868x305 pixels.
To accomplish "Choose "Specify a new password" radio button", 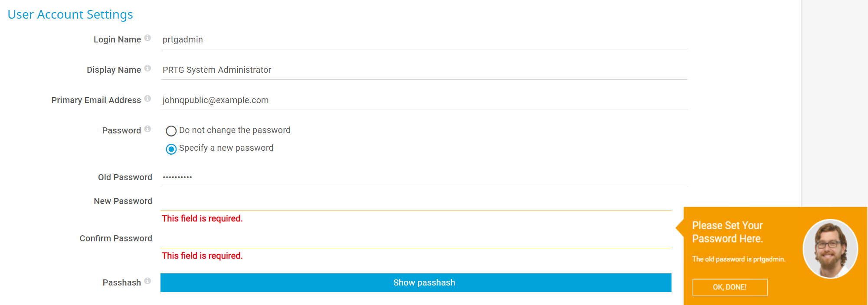I will coord(171,149).
